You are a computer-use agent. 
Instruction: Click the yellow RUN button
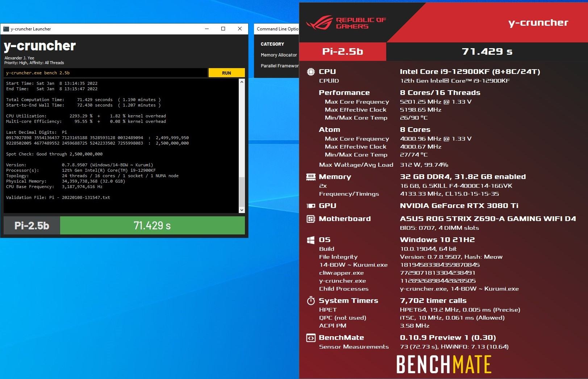(x=226, y=73)
